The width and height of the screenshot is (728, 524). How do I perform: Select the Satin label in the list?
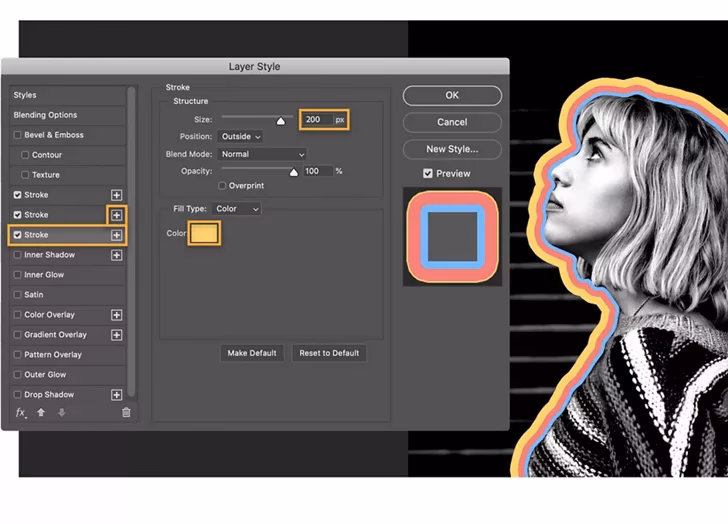pyautogui.click(x=33, y=295)
